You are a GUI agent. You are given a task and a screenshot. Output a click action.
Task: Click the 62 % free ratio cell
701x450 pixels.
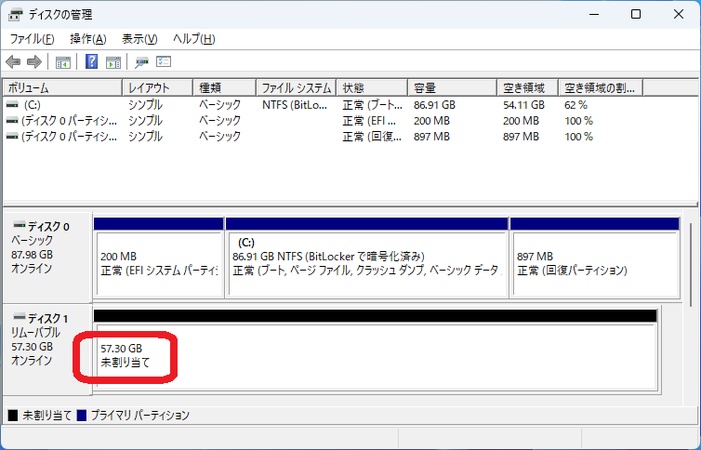coord(576,105)
